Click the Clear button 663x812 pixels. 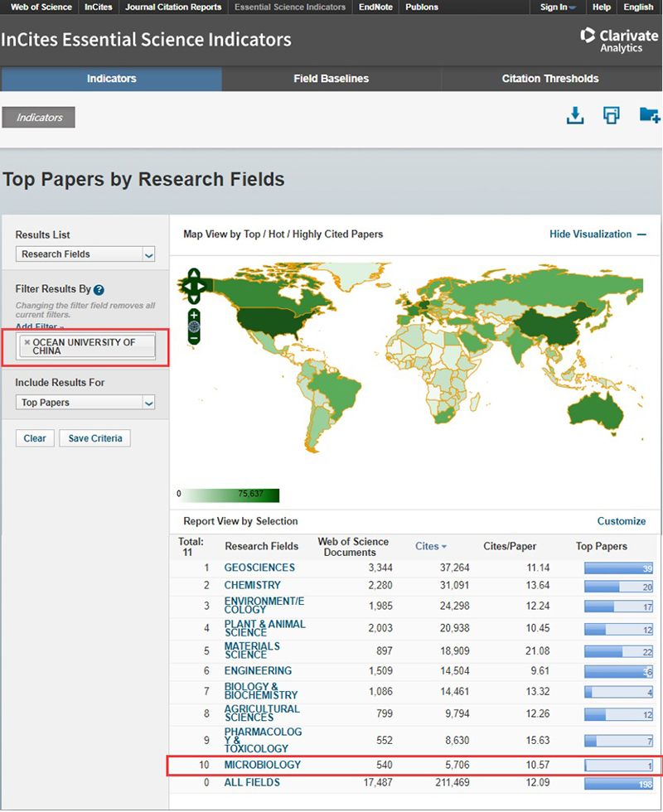pos(35,438)
